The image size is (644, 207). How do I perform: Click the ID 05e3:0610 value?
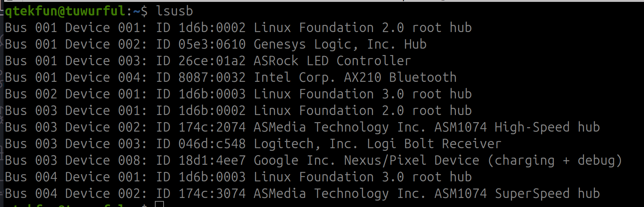(x=200, y=44)
